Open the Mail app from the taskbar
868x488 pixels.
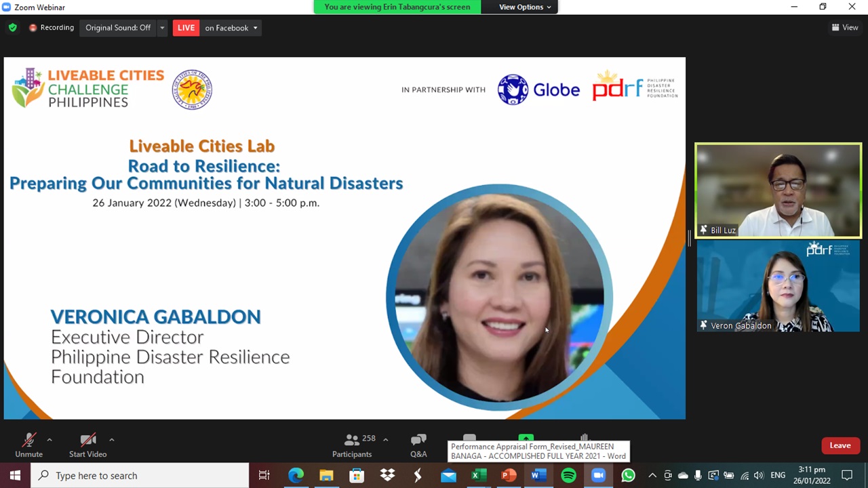click(x=448, y=475)
